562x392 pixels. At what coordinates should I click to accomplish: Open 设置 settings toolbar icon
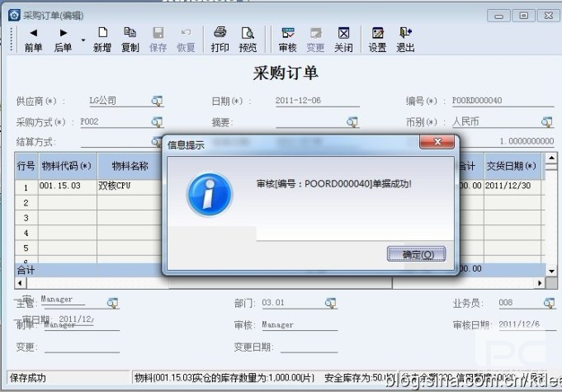point(377,39)
